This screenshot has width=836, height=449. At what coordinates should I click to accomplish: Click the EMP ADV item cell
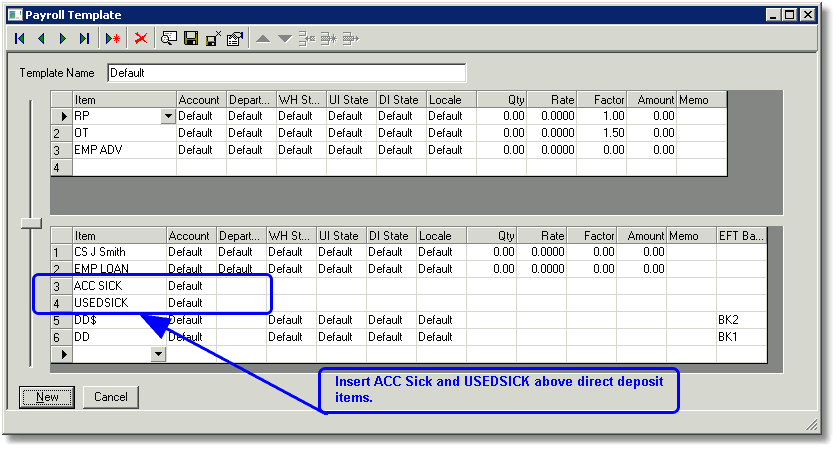[124, 150]
